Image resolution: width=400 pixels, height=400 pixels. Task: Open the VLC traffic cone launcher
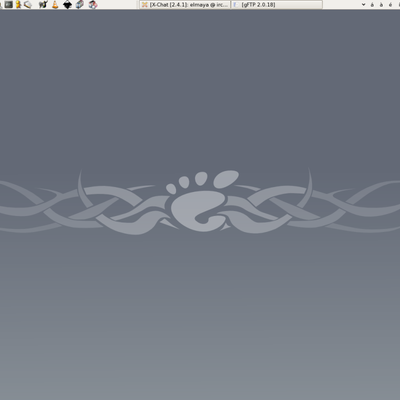55,4
